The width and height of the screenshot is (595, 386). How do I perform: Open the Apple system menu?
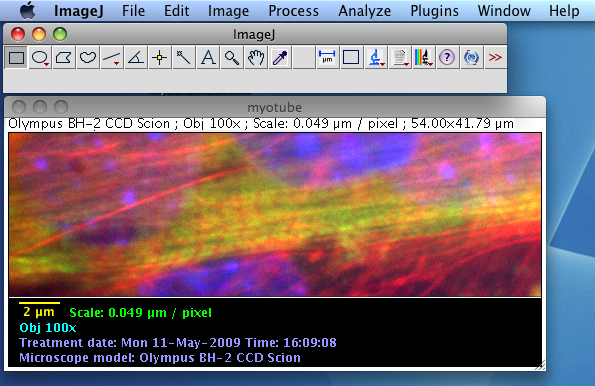pyautogui.click(x=28, y=11)
